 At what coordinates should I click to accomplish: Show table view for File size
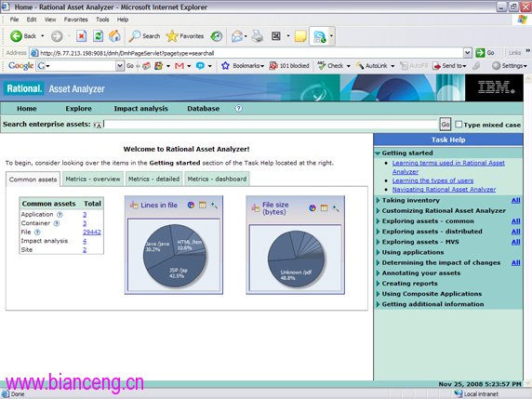click(x=324, y=208)
